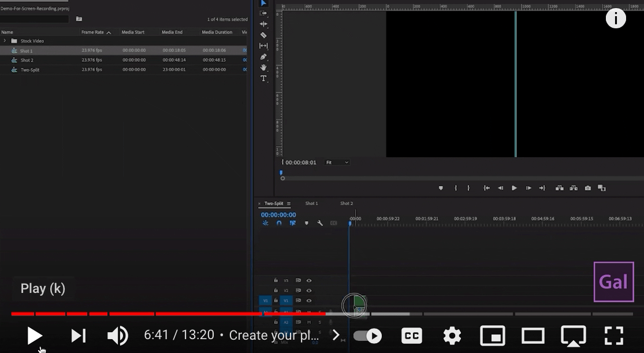
Task: Mute the video with speaker icon
Action: tap(117, 336)
